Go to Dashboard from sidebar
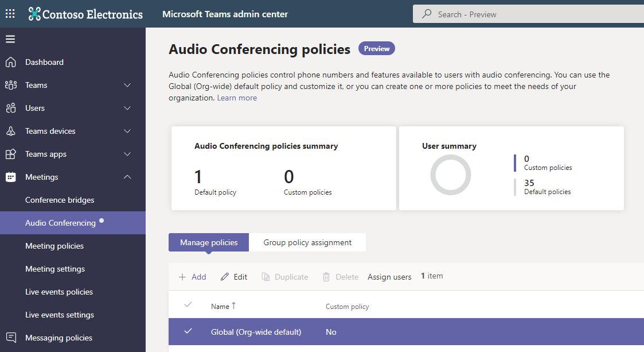This screenshot has height=352, width=644. (44, 62)
